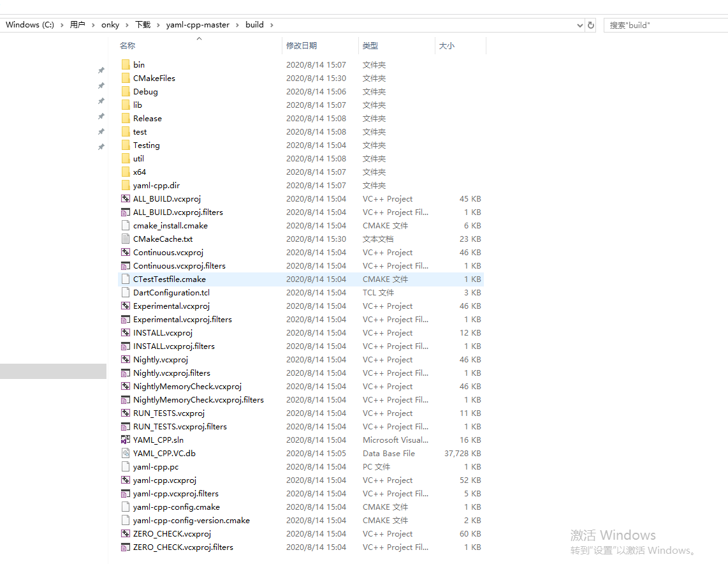Unpin the second pinned item in sidebar
This screenshot has width=728, height=564.
click(101, 84)
